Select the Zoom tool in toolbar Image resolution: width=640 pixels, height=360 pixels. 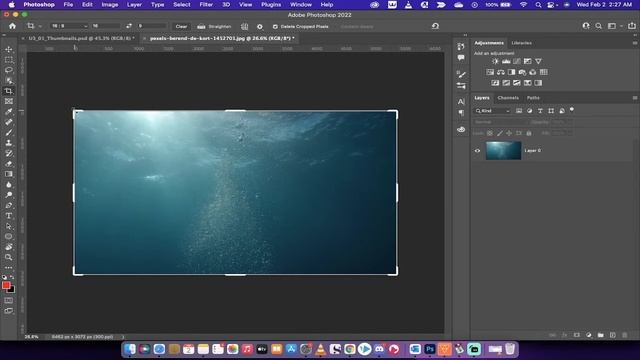pos(9,257)
